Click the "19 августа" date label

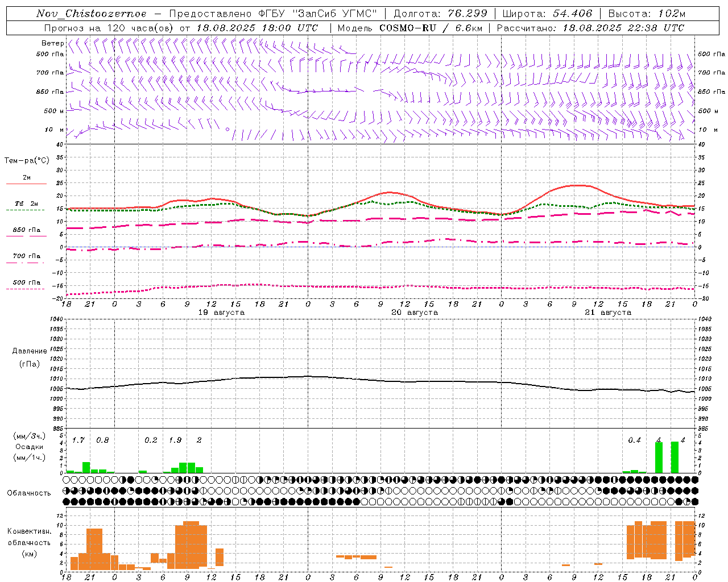pyautogui.click(x=221, y=313)
